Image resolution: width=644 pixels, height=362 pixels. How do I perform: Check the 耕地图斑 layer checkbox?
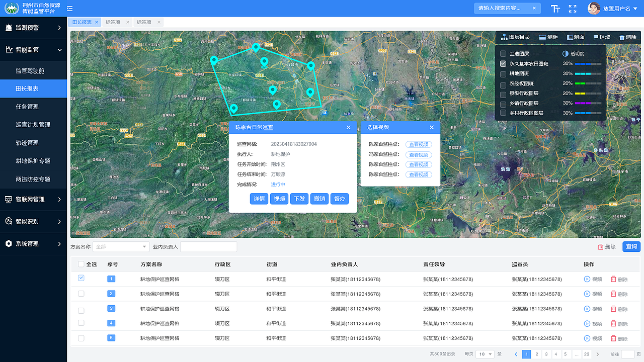503,74
